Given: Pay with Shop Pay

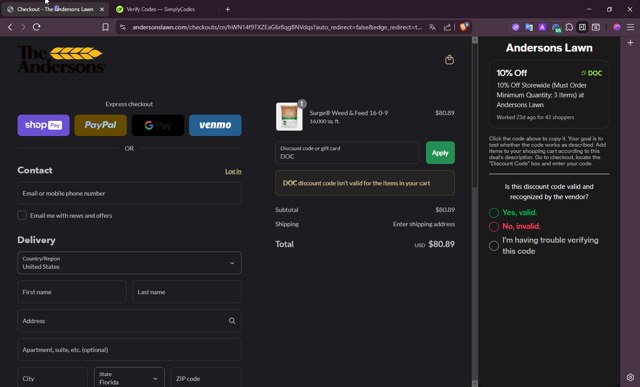Looking at the screenshot, I should [x=43, y=125].
